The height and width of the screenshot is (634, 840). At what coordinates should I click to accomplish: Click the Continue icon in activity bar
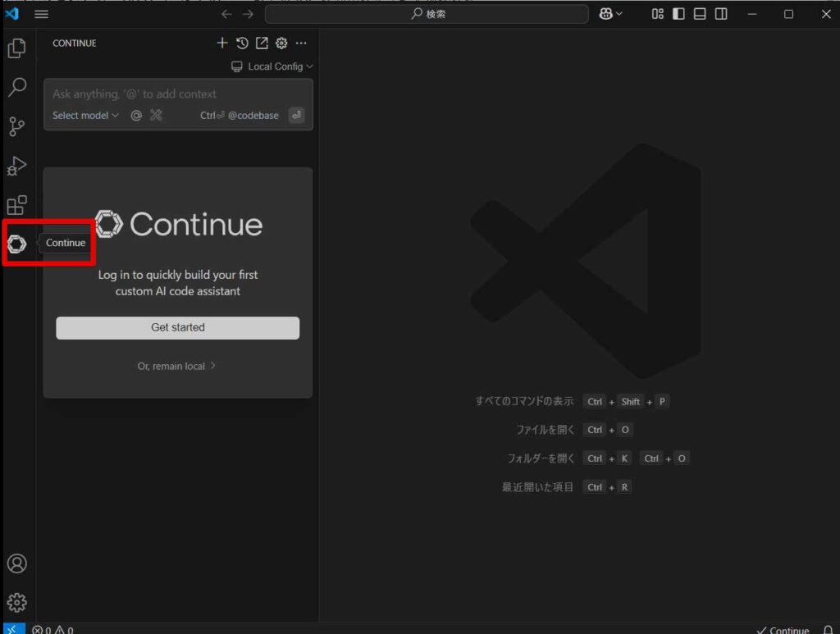(x=17, y=244)
